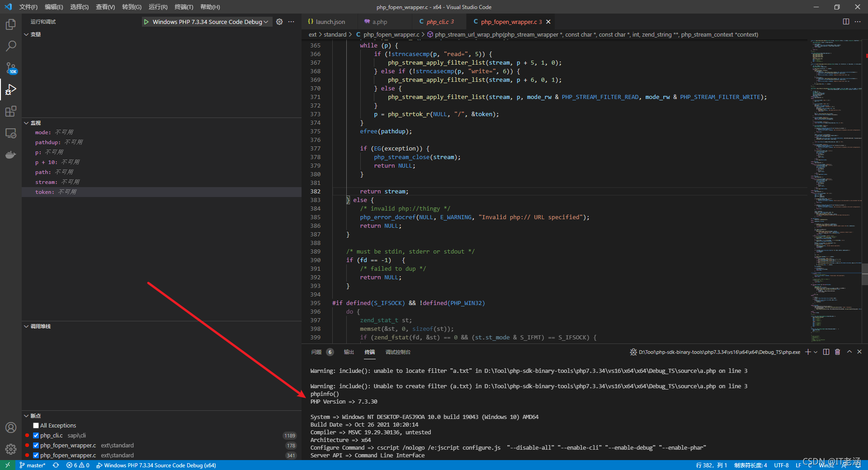Show errors and warnings count in status bar
Image resolution: width=868 pixels, height=470 pixels.
tap(78, 465)
